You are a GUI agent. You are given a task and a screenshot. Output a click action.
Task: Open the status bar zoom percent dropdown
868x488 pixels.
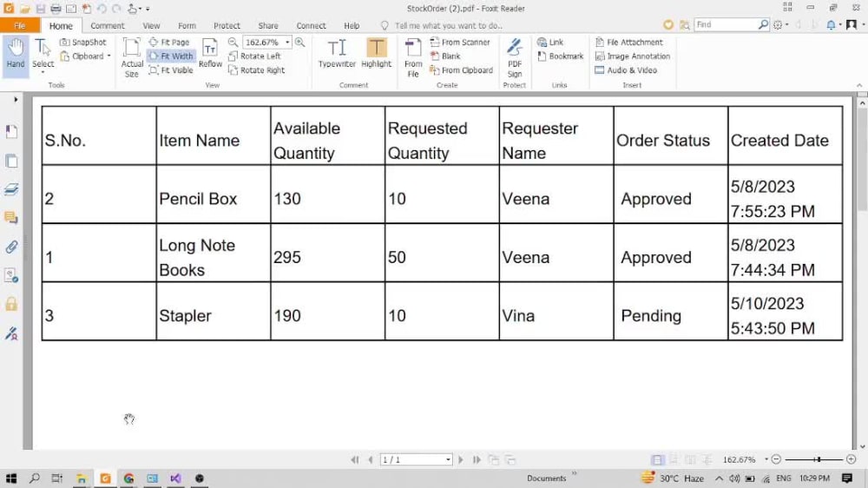(766, 459)
